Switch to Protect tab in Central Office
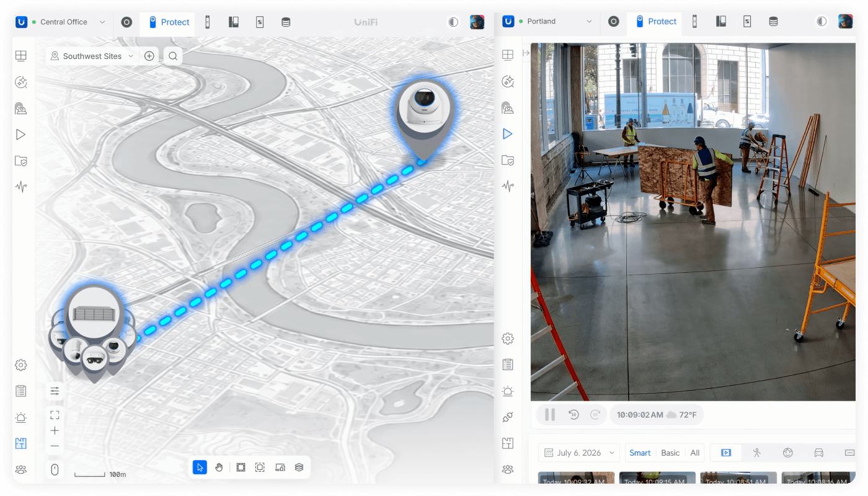The image size is (868, 496). click(169, 22)
